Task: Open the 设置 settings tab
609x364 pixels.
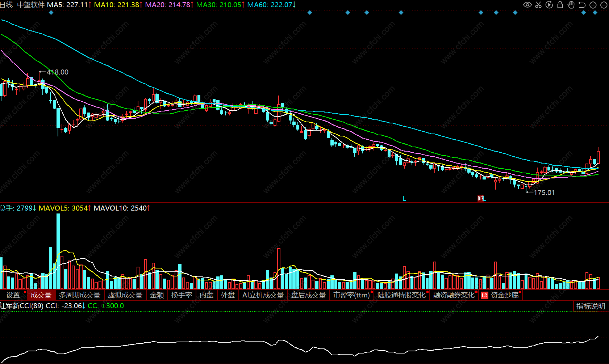Action: (13, 295)
